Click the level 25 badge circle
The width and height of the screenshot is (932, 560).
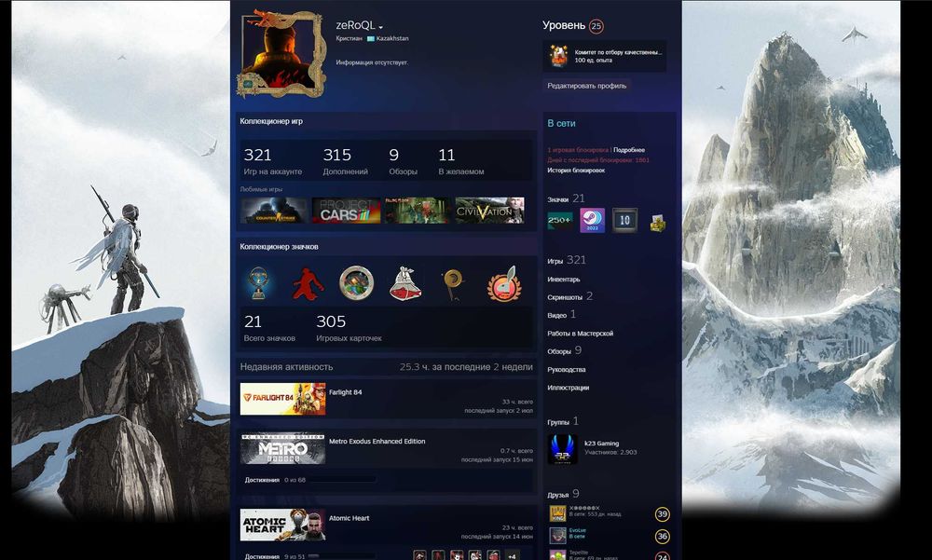click(596, 26)
